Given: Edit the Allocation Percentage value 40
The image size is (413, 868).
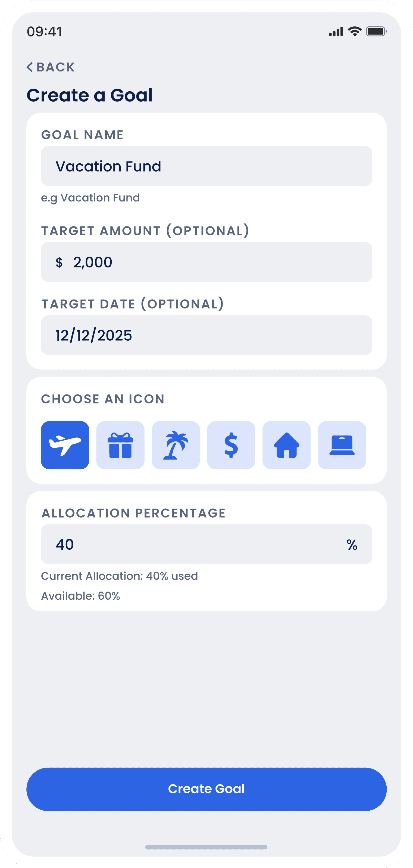Looking at the screenshot, I should click(x=206, y=544).
